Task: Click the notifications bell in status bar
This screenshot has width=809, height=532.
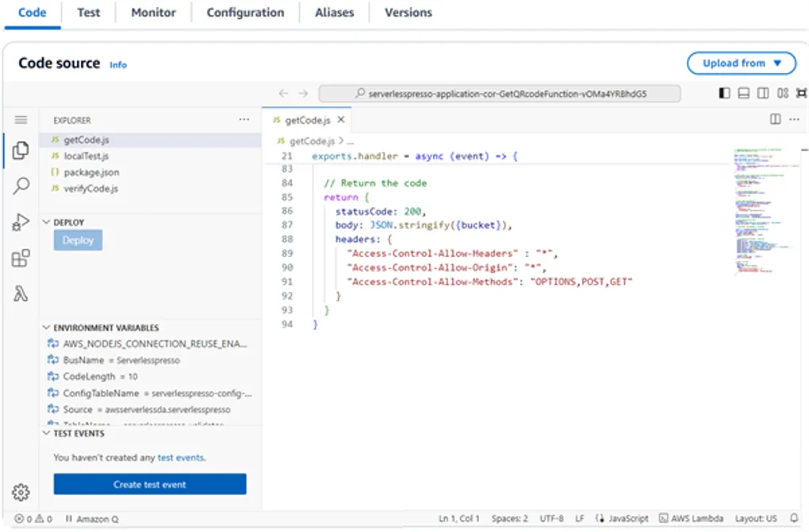Action: click(x=794, y=519)
